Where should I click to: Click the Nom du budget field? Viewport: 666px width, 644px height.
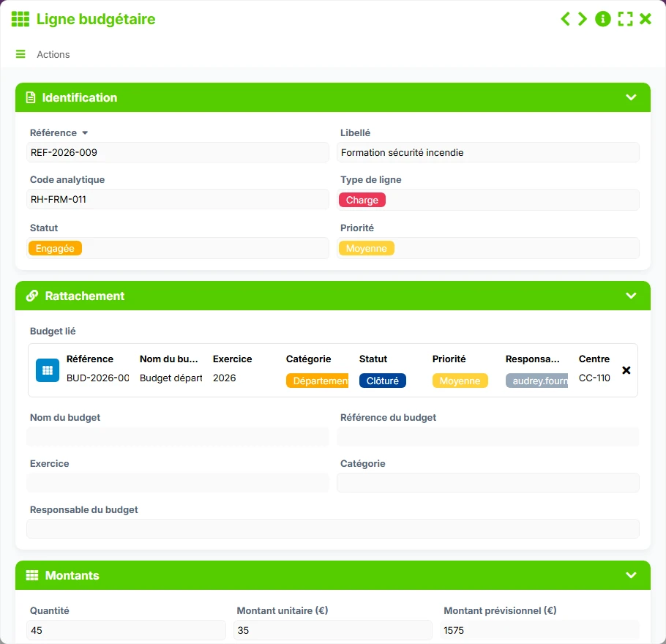(x=178, y=437)
